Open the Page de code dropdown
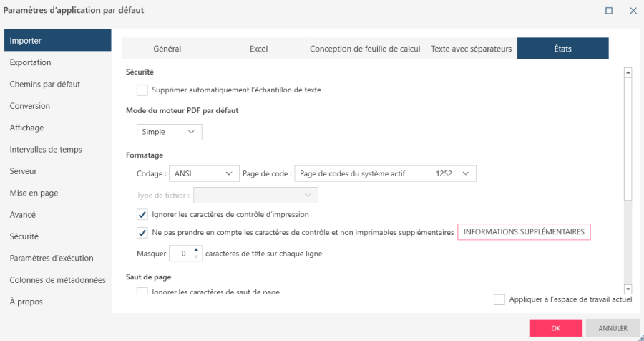644x341 pixels. (385, 173)
